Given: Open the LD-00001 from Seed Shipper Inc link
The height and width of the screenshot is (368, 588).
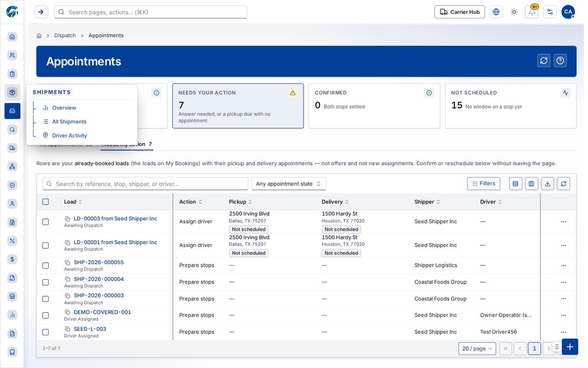Looking at the screenshot, I should (x=116, y=242).
